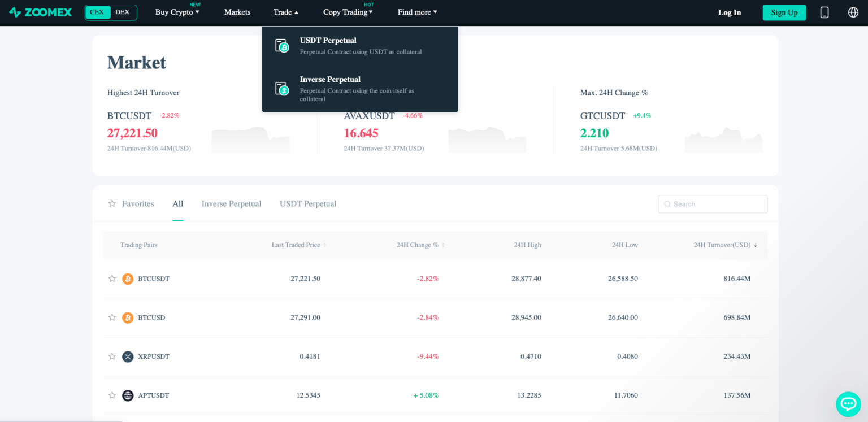Screen dimensions: 868x422
Task: Click XRPUSDT pair name in table
Action: point(154,356)
